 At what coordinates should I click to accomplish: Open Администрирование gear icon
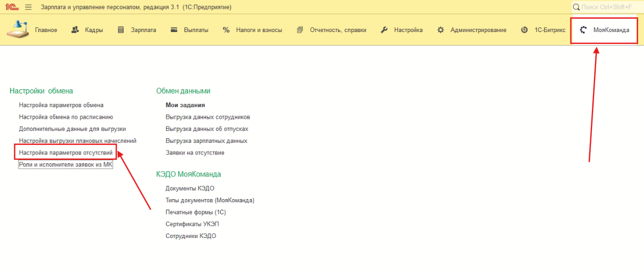(441, 30)
